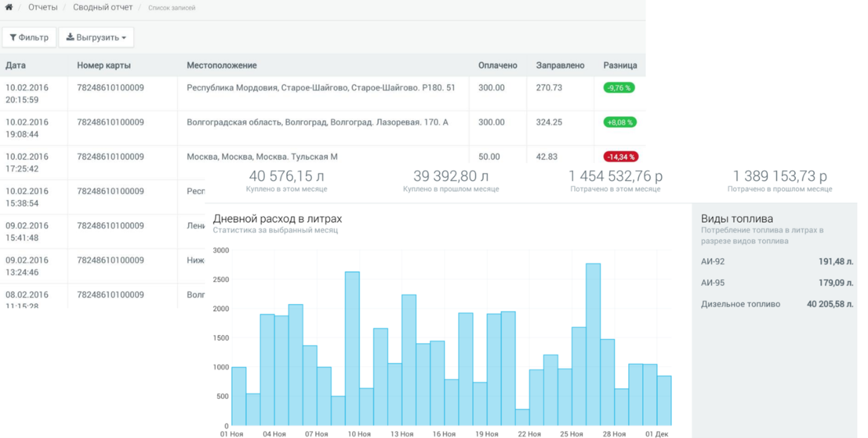This screenshot has height=438, width=868.
Task: Click the 42.83 refueled value
Action: 547,157
